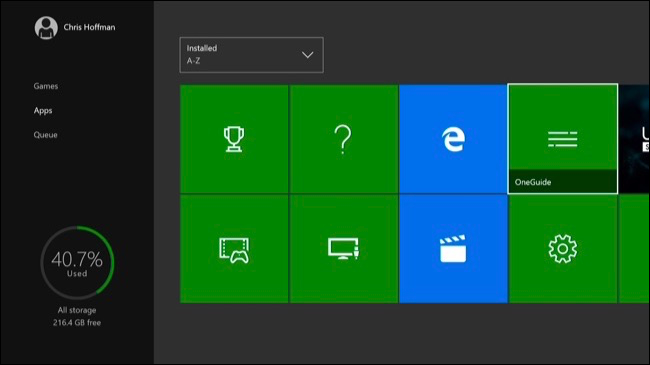Screen dimensions: 650x365
Task: Select the 40.7% Used storage ring
Action: [x=77, y=263]
